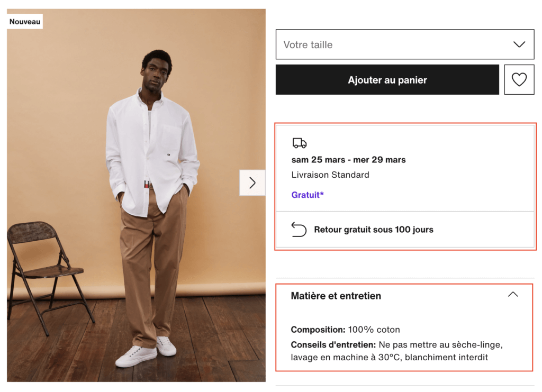Open the Gratuit* shipping details link
542x392 pixels.
[307, 195]
